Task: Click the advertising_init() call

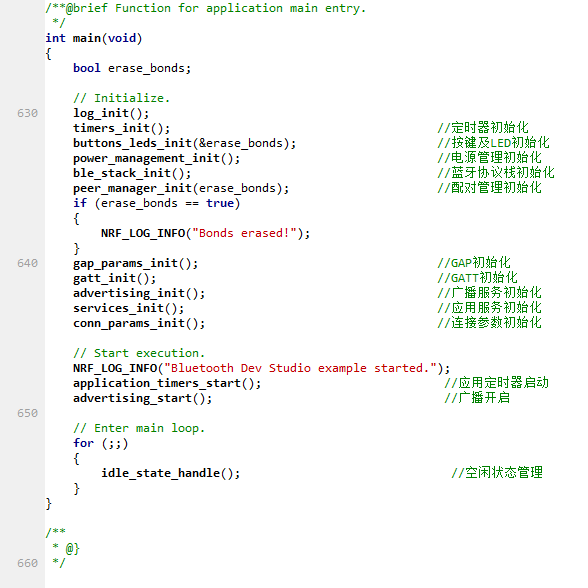Action: [139, 293]
